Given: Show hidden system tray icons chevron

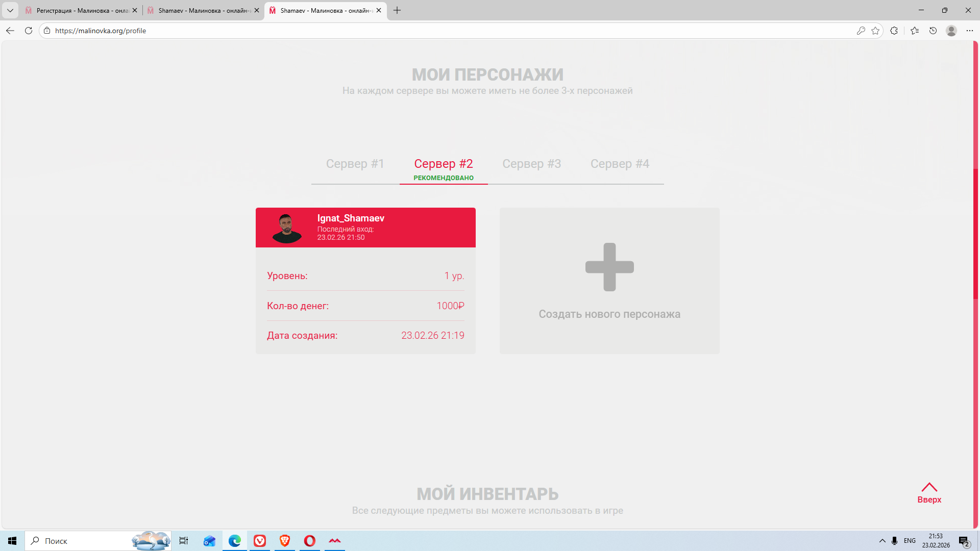Looking at the screenshot, I should (x=882, y=541).
